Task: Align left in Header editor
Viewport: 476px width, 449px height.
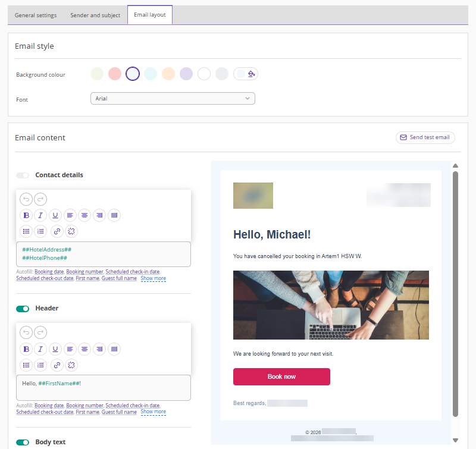Action: pos(70,349)
